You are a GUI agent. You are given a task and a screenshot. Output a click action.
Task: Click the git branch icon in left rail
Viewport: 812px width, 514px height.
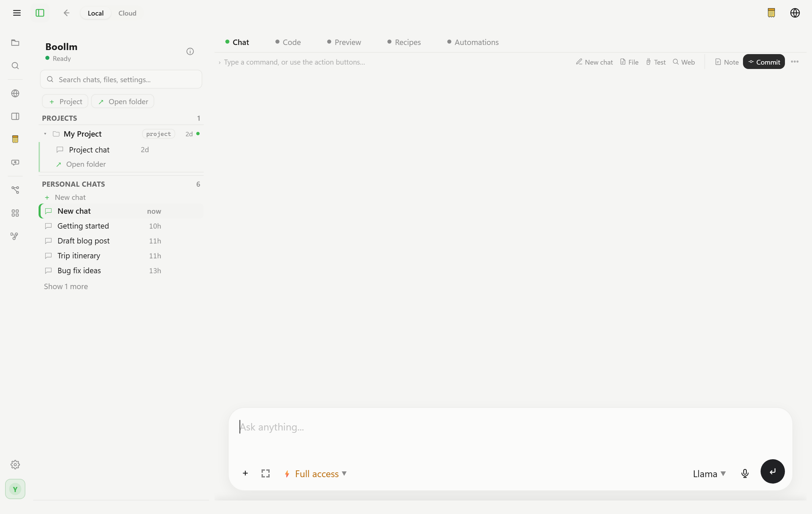(14, 236)
